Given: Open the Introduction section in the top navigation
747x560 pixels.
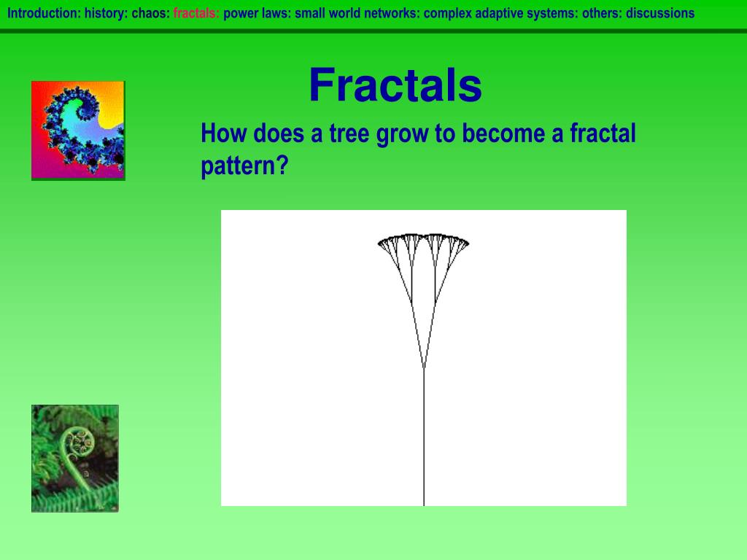Looking at the screenshot, I should (44, 13).
